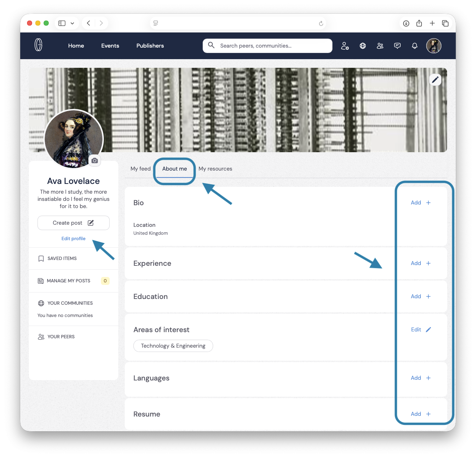Screen dimensions: 476x458
Task: Click the Create post button
Action: click(x=74, y=223)
